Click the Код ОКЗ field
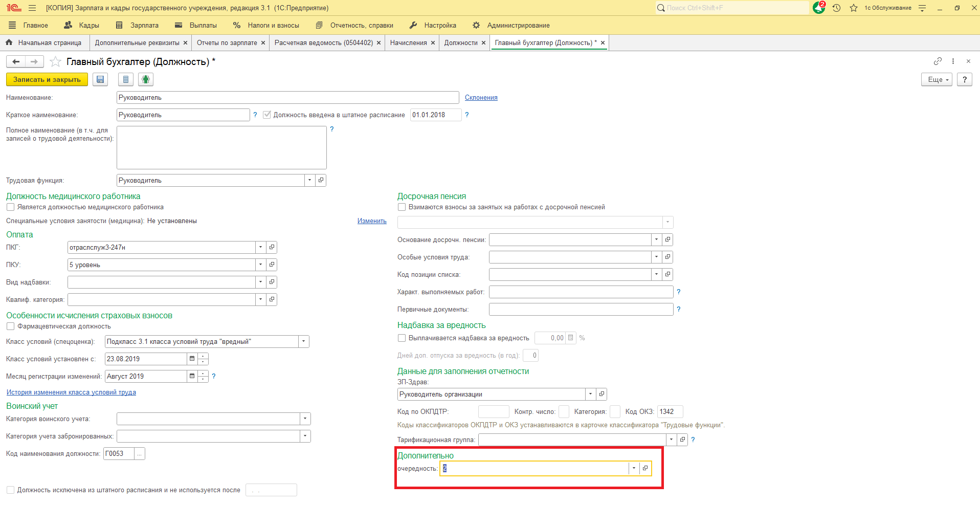This screenshot has height=526, width=980. [x=670, y=411]
